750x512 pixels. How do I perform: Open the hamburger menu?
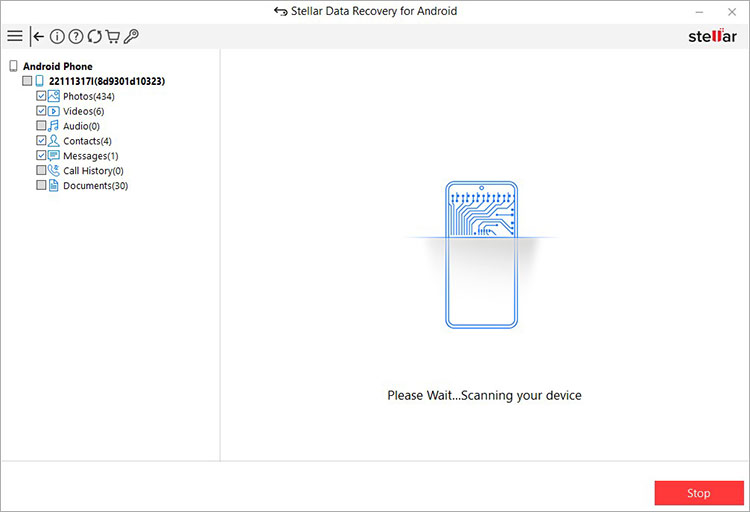point(14,37)
